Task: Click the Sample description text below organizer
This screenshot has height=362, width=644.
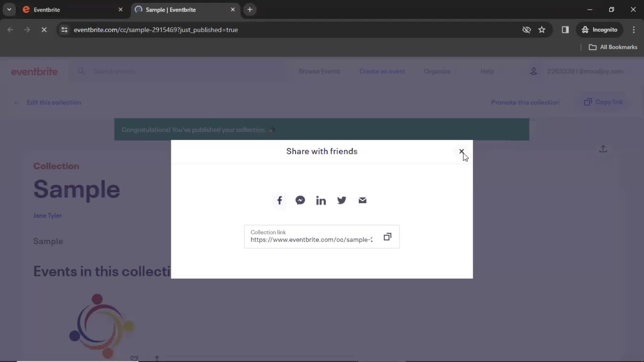Action: coord(48,241)
